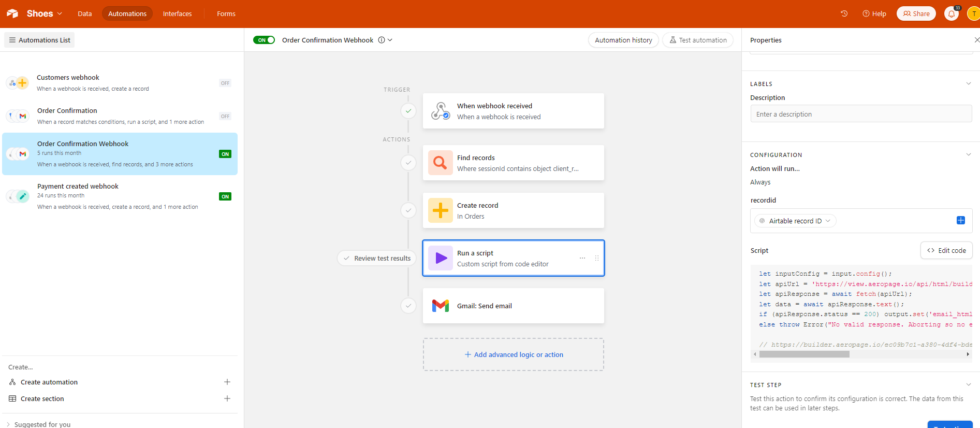Image resolution: width=980 pixels, height=428 pixels.
Task: Click Create record step status checkmark
Action: click(408, 210)
